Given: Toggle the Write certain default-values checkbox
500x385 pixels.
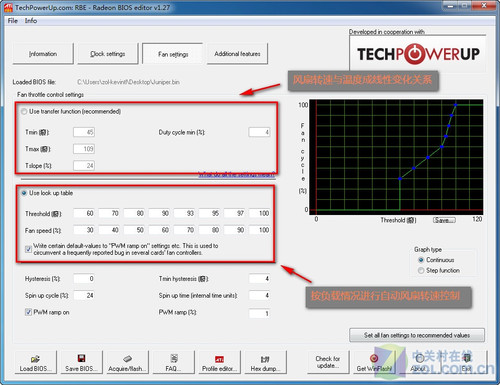Looking at the screenshot, I should point(28,249).
